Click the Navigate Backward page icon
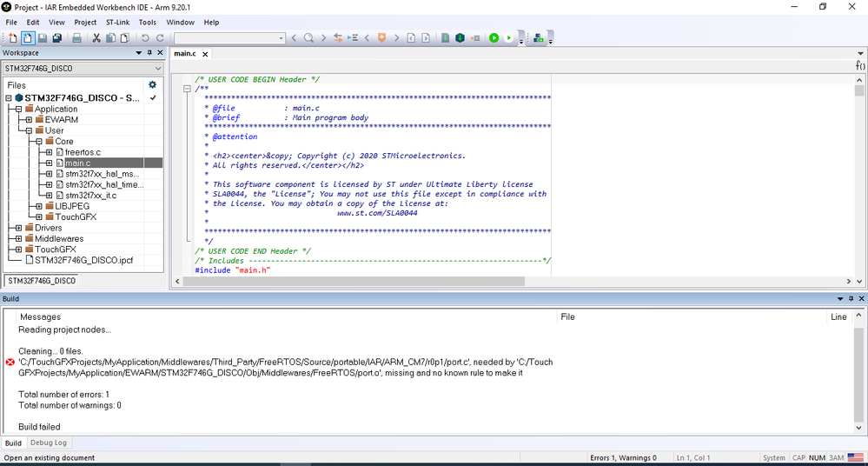 click(411, 38)
